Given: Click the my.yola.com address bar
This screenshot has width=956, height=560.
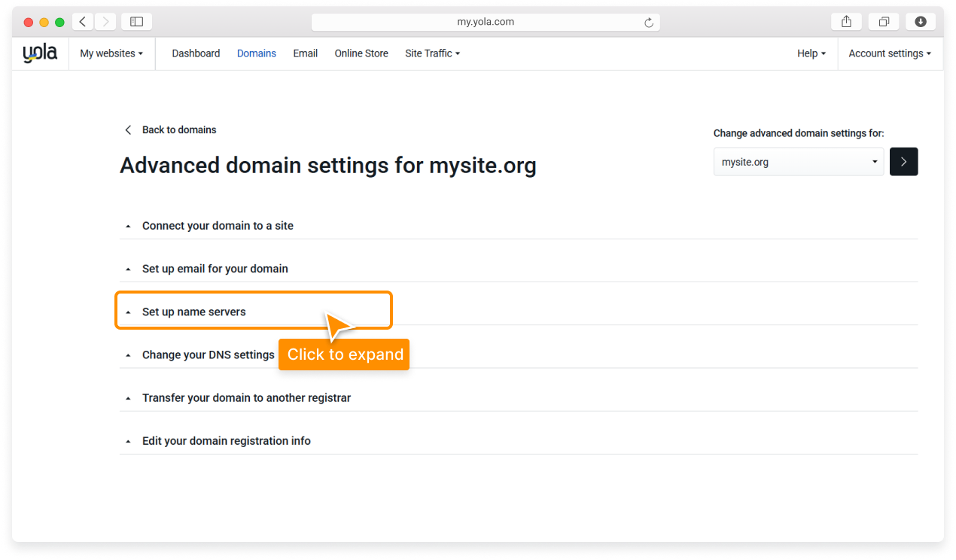Looking at the screenshot, I should [x=486, y=22].
